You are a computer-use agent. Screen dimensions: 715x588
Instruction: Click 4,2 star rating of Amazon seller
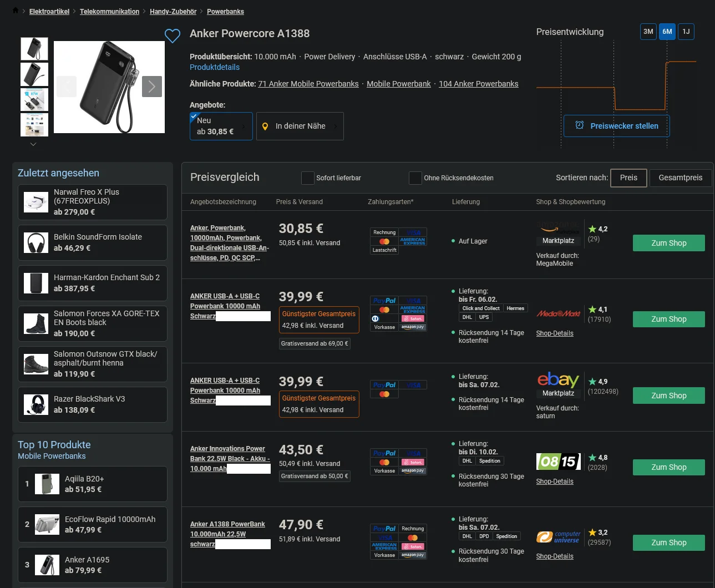(x=598, y=229)
